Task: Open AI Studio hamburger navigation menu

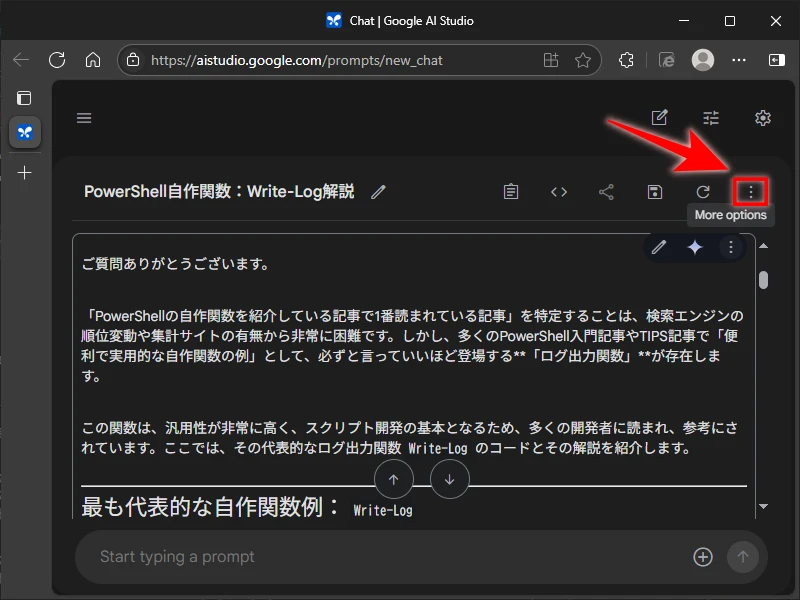Action: tap(84, 118)
